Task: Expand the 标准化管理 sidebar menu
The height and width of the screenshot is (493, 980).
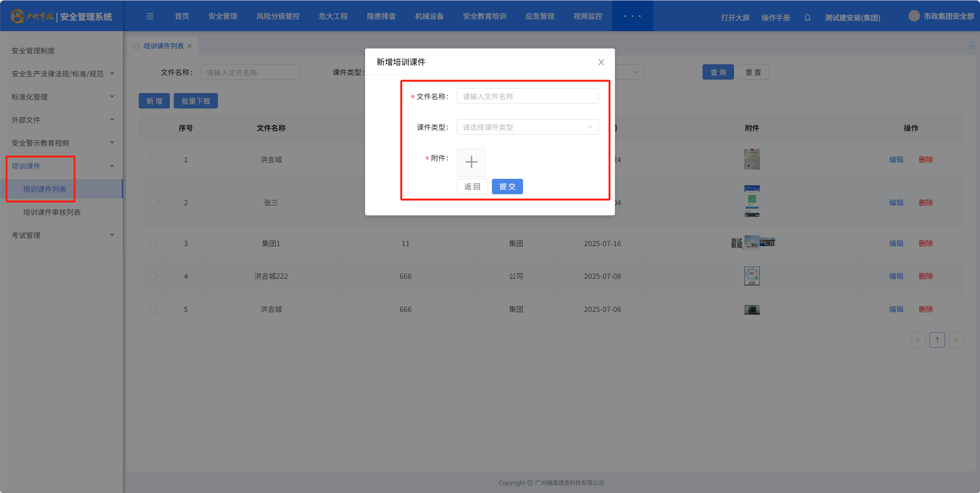Action: pos(61,97)
